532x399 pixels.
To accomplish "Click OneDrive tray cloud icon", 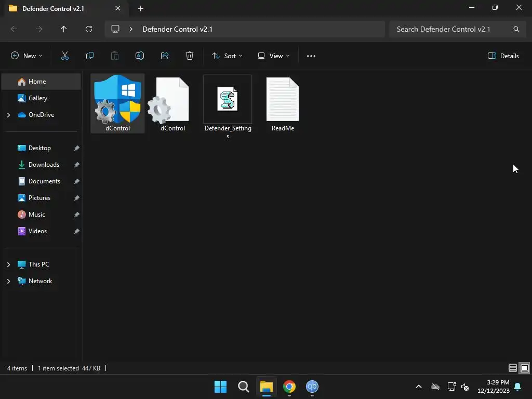I will (x=435, y=387).
